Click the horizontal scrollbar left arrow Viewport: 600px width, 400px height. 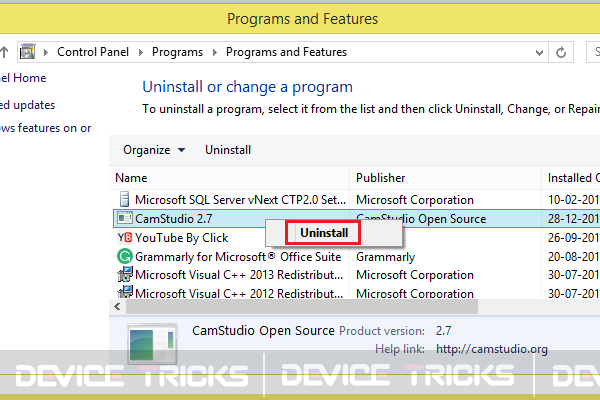tap(117, 307)
